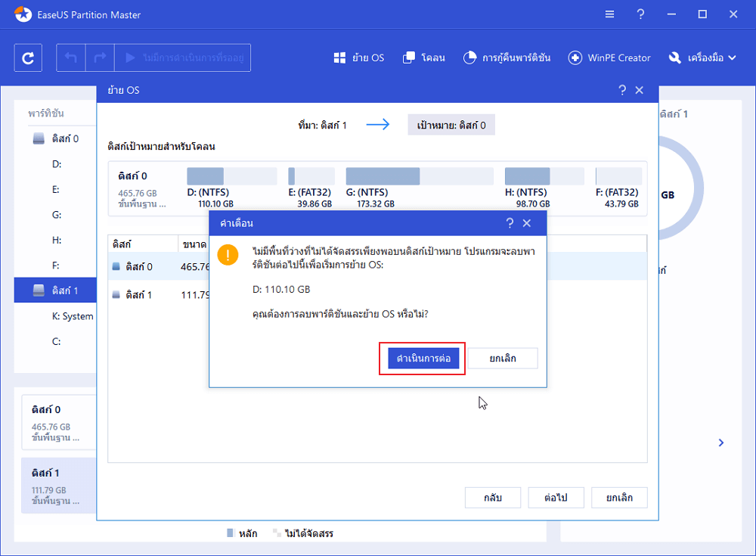Click the right chevron arrow in side panel
The height and width of the screenshot is (556, 756).
[x=721, y=443]
